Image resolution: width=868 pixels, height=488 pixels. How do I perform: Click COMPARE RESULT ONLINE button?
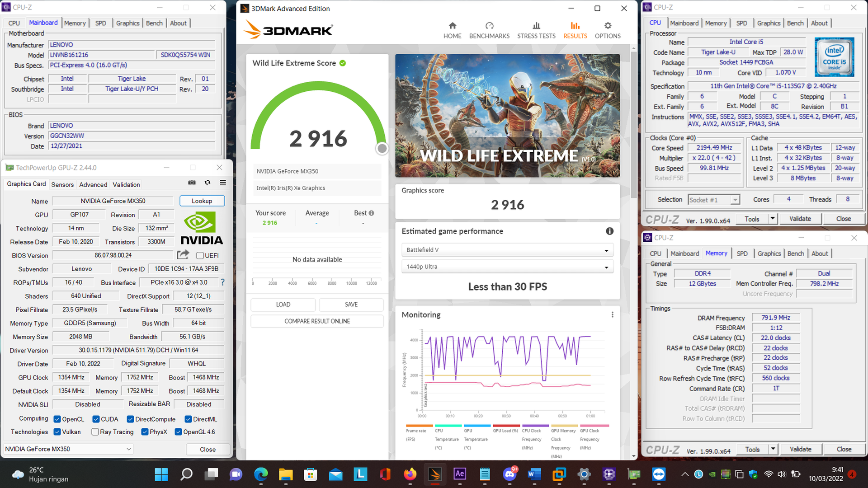317,321
